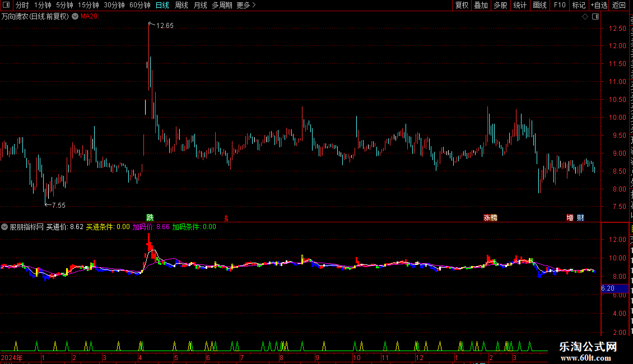Click the 标记 mark button
This screenshot has width=633, height=364.
tap(579, 5)
